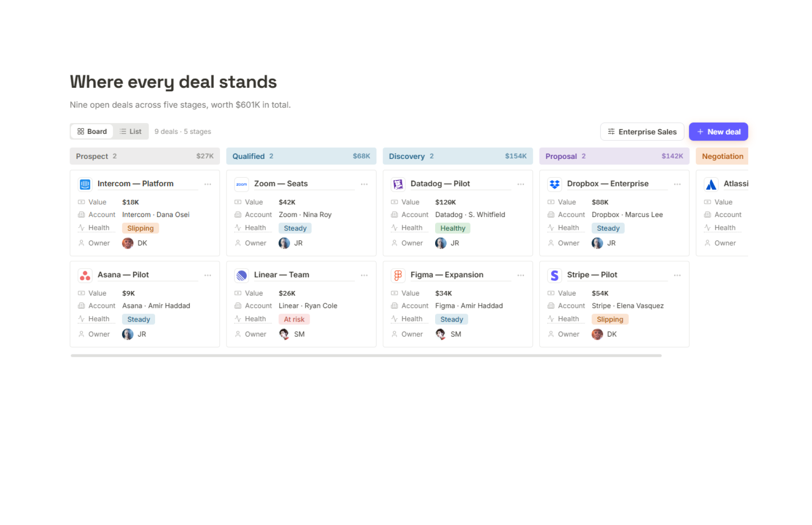
Task: Open more options on Dropbox — Enterprise card
Action: coord(677,184)
